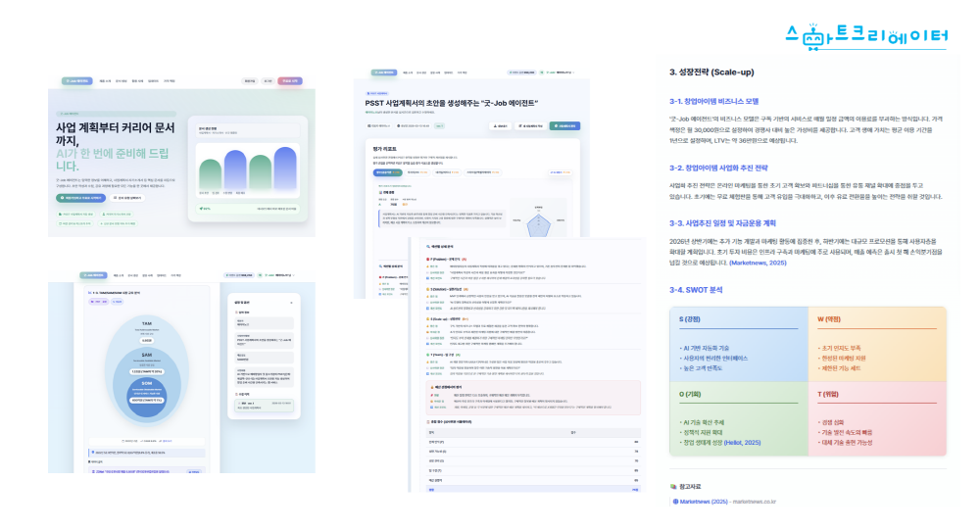
Task: Click the green action button on PSST page
Action: point(564,126)
